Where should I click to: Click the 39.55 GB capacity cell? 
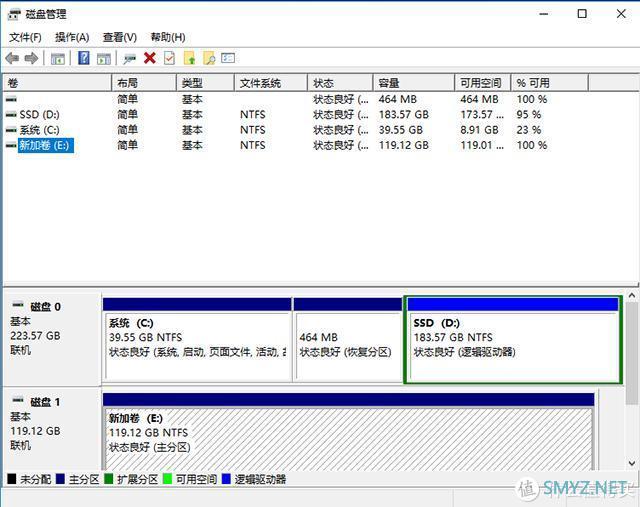point(400,130)
